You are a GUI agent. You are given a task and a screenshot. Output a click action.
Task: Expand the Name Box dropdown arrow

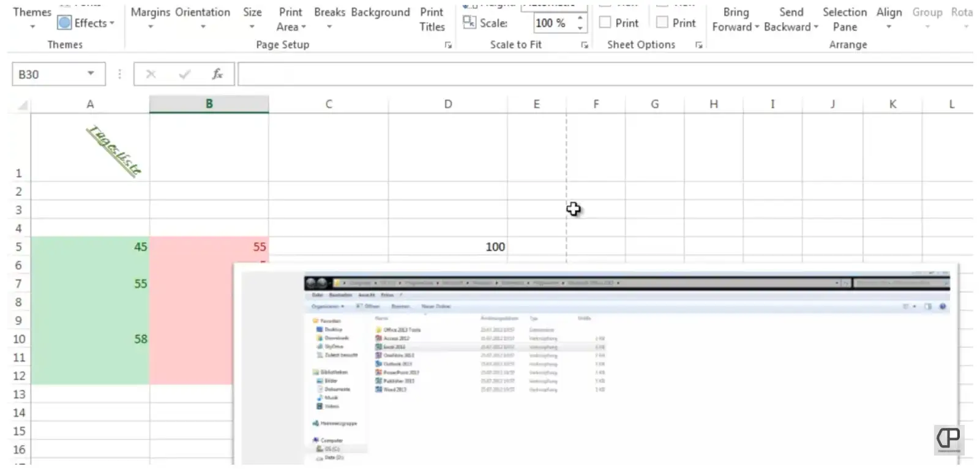[x=91, y=73]
